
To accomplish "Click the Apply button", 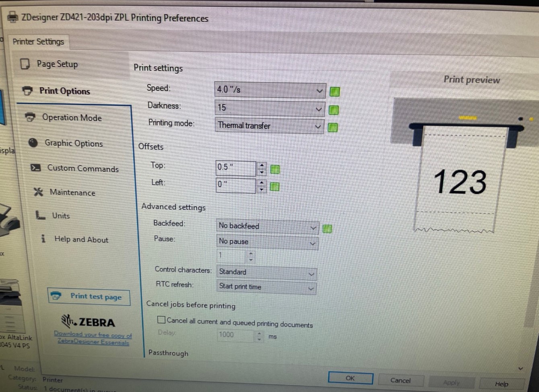I will point(451,382).
